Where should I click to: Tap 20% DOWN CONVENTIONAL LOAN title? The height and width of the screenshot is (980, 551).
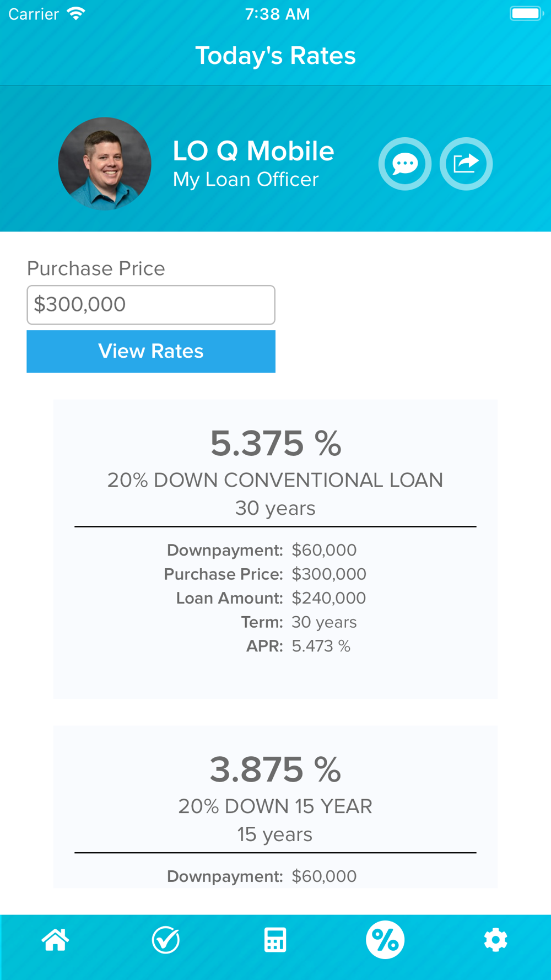275,480
